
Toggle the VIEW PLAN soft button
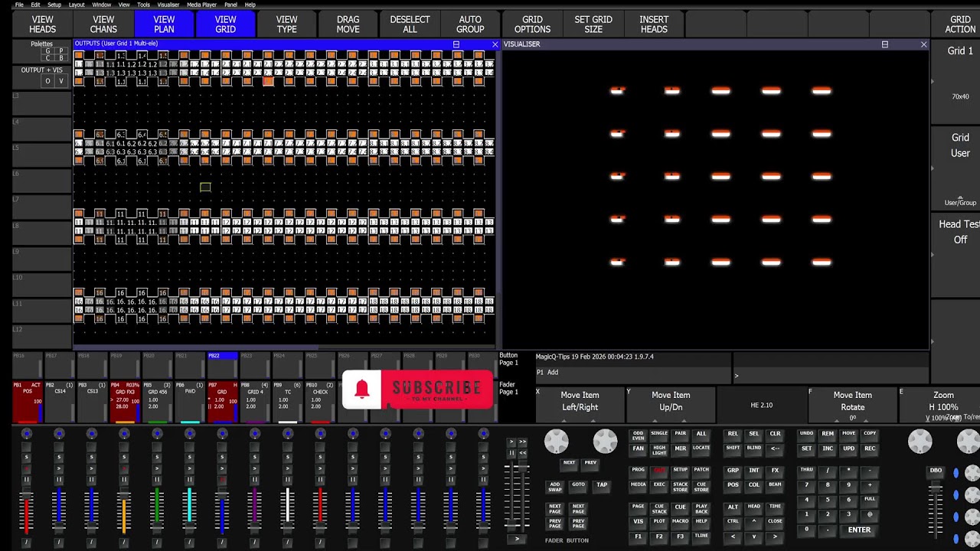coord(164,24)
